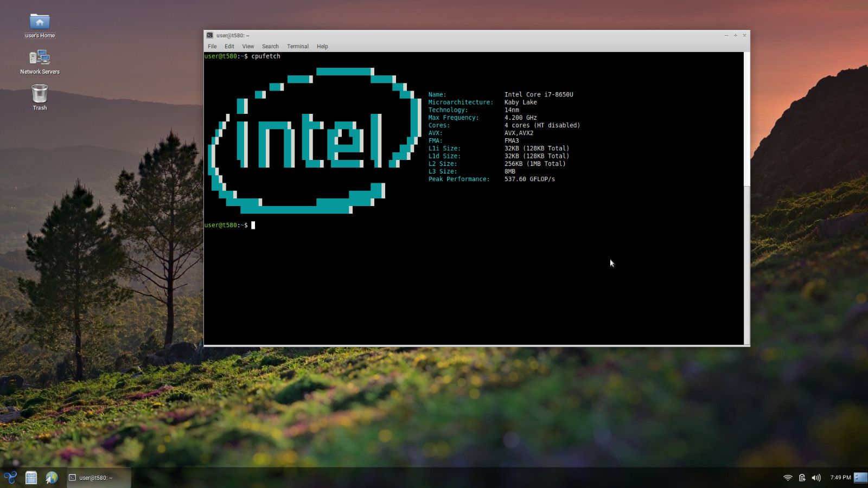Open the Network Servers desktop icon
This screenshot has height=488, width=868.
[40, 62]
